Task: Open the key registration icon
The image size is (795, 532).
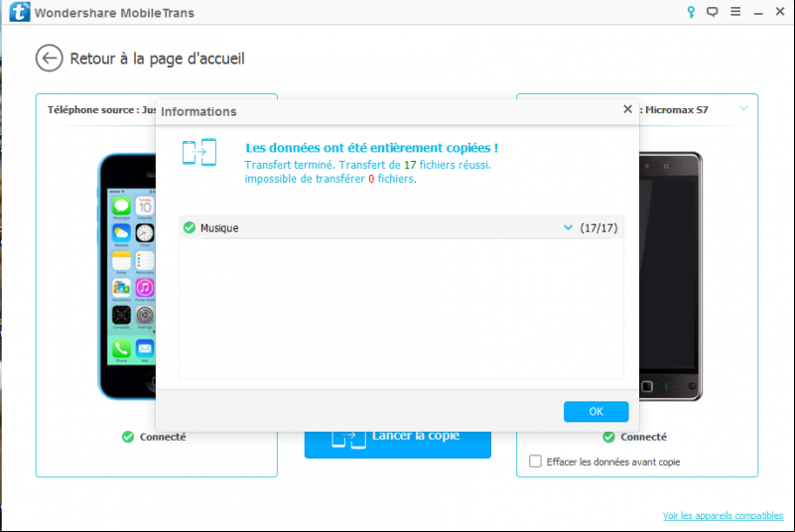Action: pos(691,12)
